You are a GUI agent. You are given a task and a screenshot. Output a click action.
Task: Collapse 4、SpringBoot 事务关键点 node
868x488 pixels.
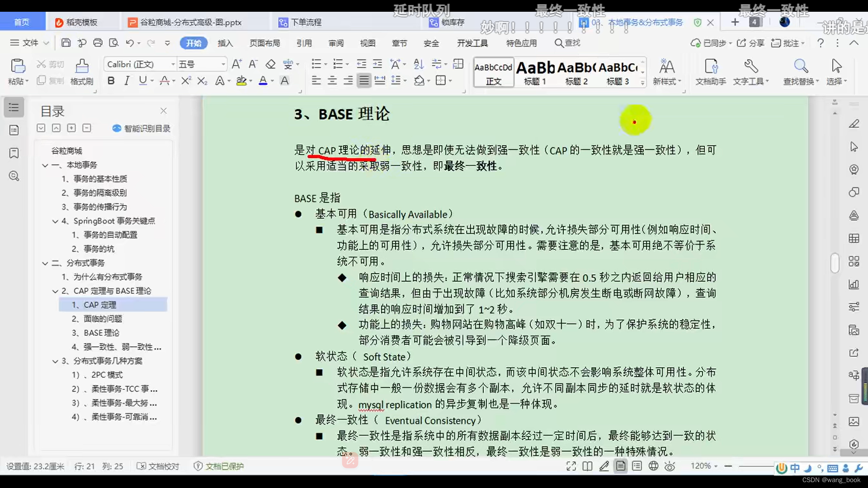pyautogui.click(x=55, y=221)
